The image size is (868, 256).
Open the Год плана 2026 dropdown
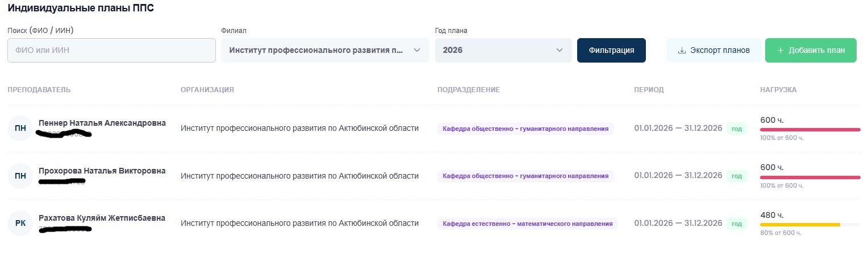coord(503,50)
